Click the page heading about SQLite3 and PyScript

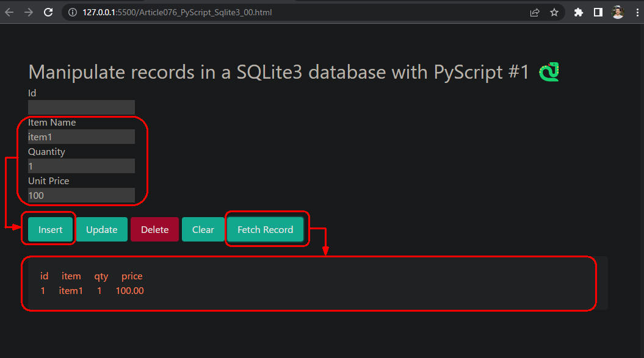(x=278, y=72)
